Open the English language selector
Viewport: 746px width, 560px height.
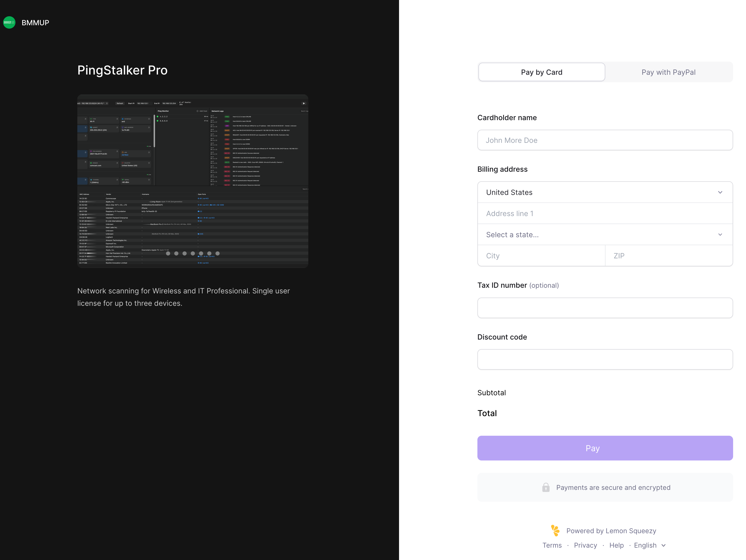point(645,545)
